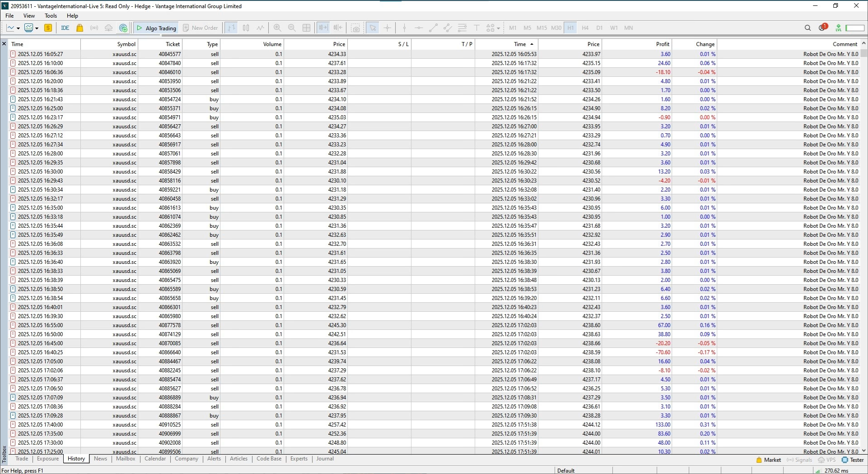Open the Tools menu
The width and height of the screenshot is (868, 474).
(51, 16)
